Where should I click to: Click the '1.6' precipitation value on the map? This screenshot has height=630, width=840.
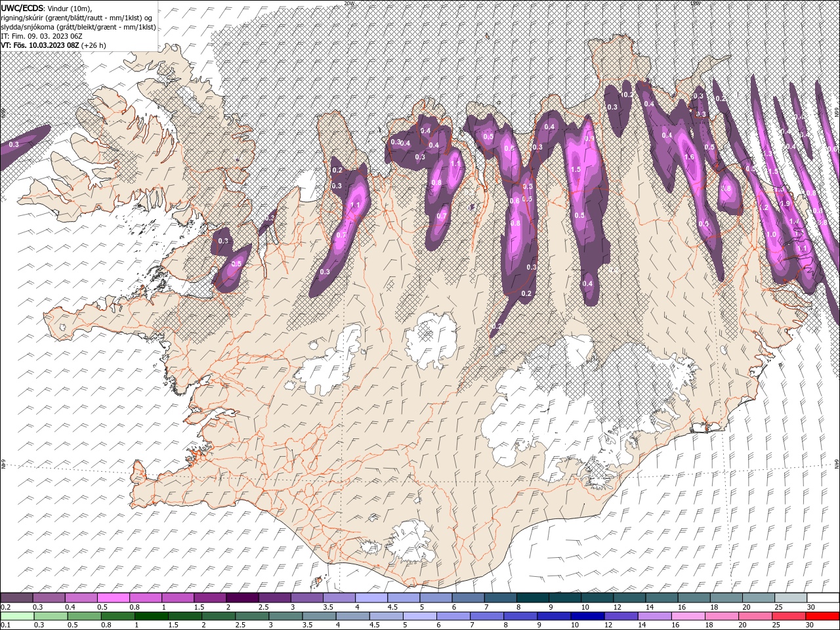click(689, 157)
